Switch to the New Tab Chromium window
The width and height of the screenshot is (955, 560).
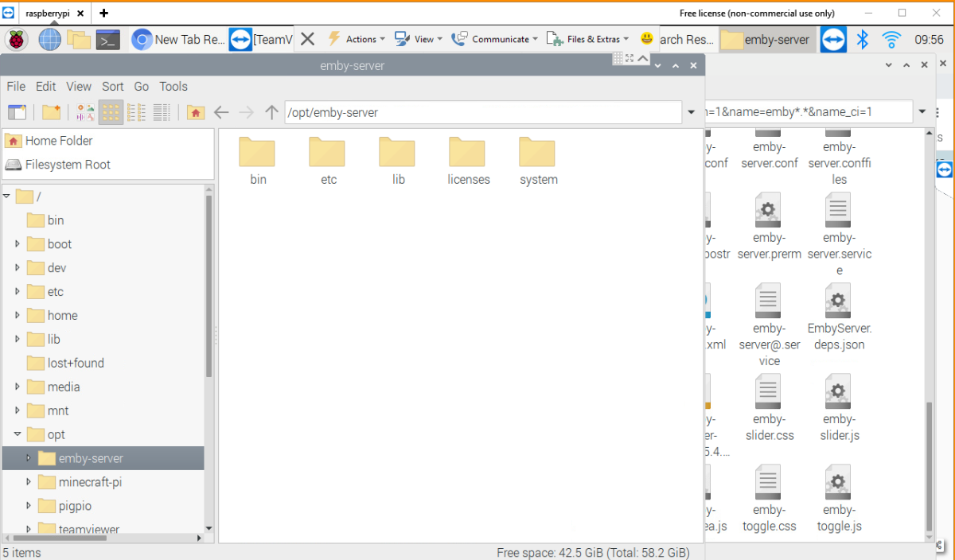[x=178, y=39]
